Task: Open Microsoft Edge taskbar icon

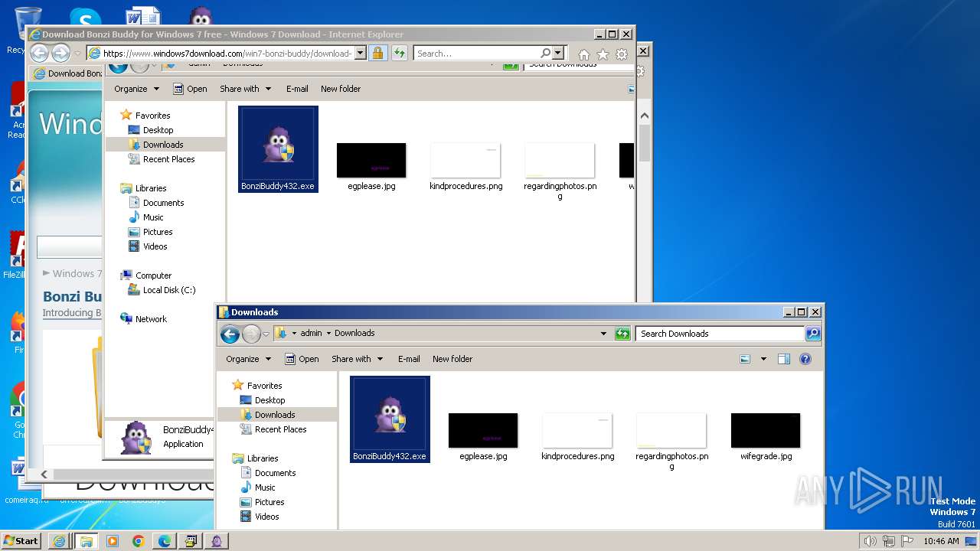Action: [165, 541]
